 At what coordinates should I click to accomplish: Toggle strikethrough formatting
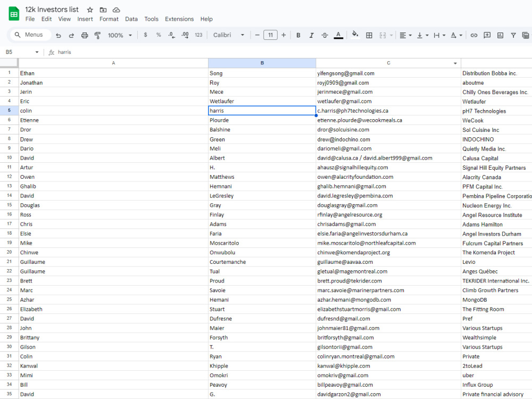325,35
